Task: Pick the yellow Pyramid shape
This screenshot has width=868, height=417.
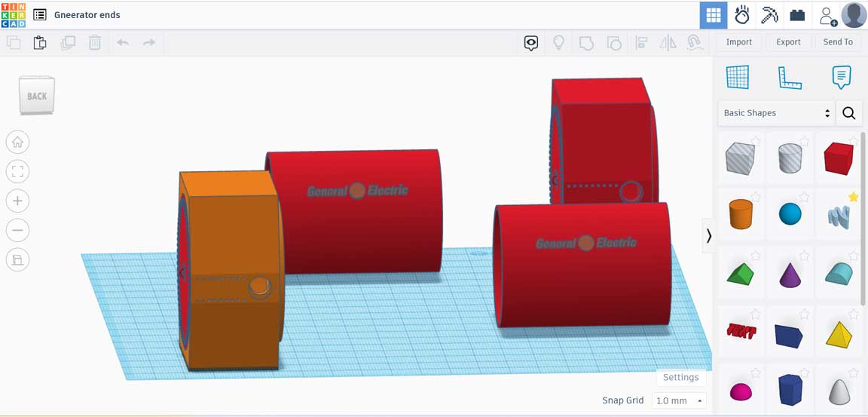Action: tap(839, 334)
